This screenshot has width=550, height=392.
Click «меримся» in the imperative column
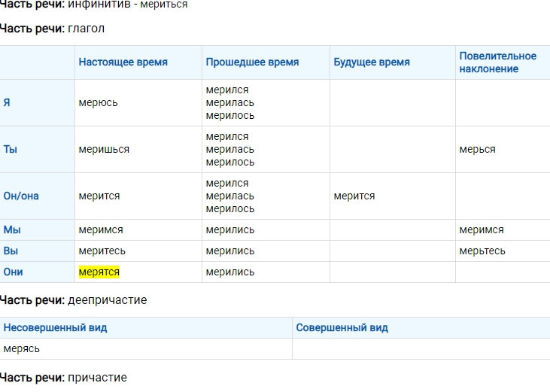482,229
